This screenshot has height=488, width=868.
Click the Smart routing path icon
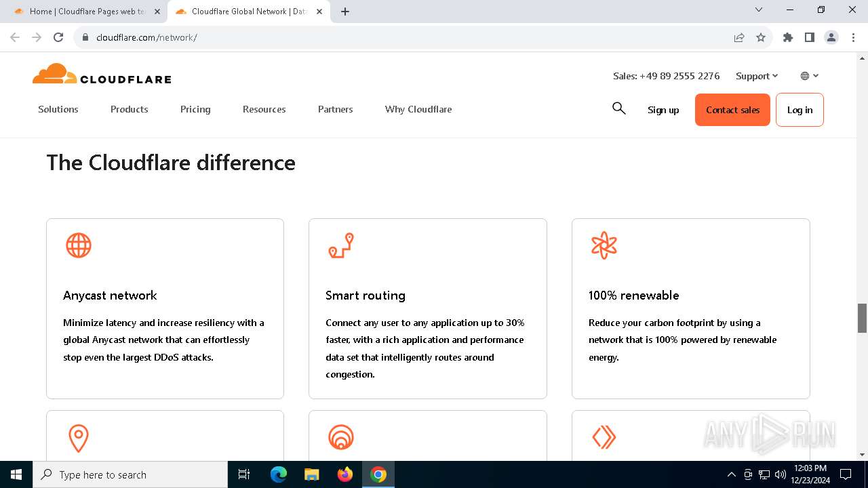341,245
